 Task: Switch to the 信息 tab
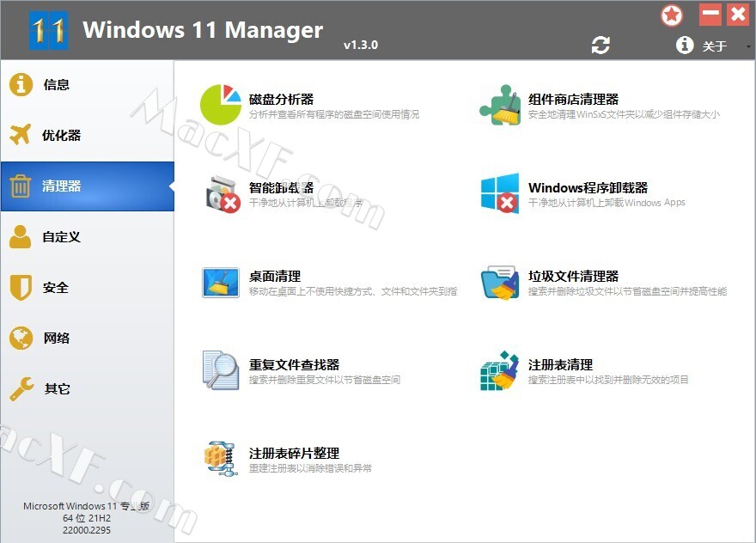[88, 85]
